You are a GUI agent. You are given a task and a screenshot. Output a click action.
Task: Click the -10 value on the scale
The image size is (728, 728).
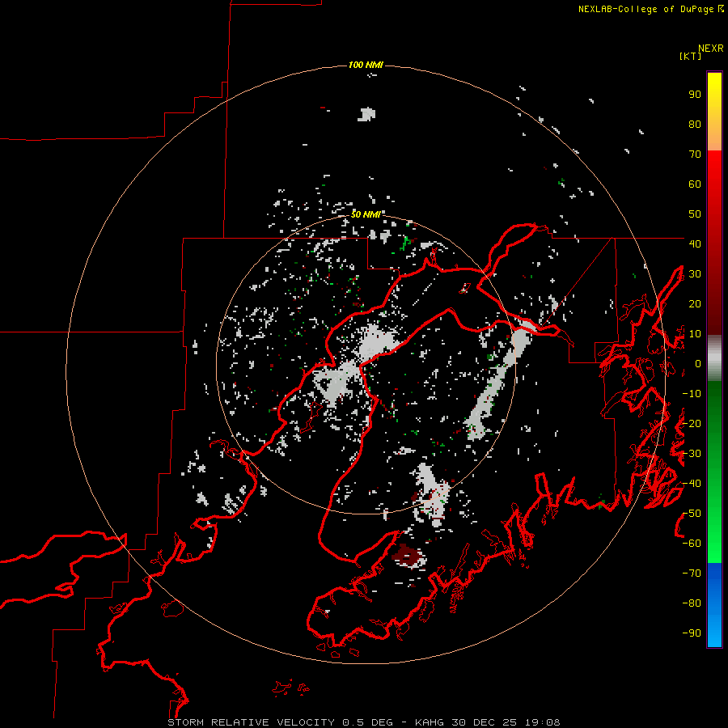coord(692,394)
